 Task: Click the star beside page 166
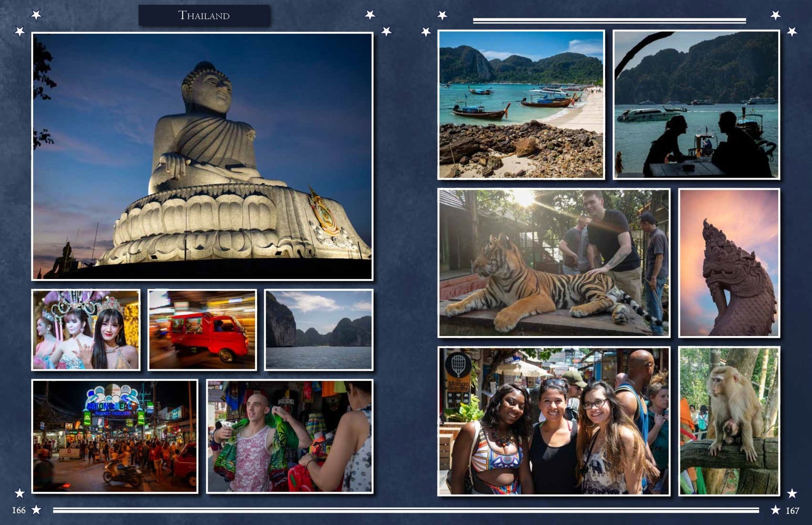point(37,510)
